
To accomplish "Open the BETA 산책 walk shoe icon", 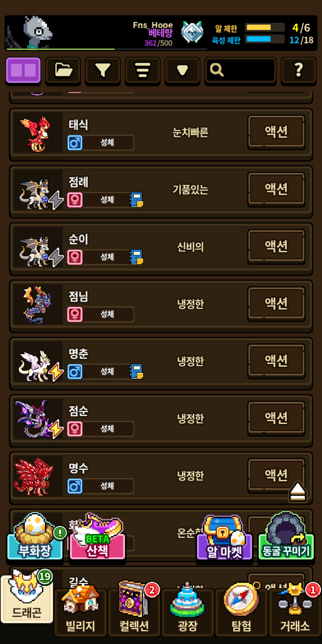I will (x=97, y=537).
